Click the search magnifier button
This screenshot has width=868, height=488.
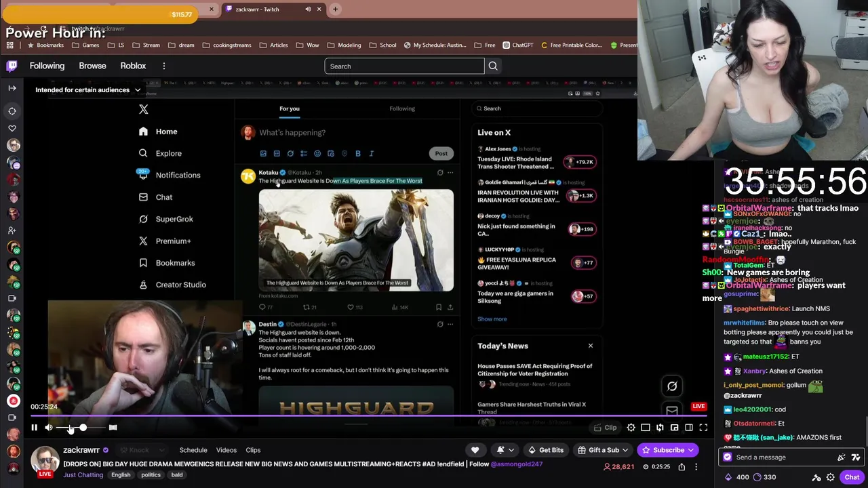[x=493, y=66]
